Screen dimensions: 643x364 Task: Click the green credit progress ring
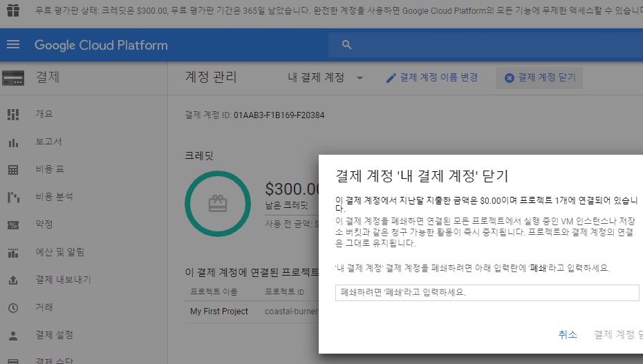click(x=218, y=204)
